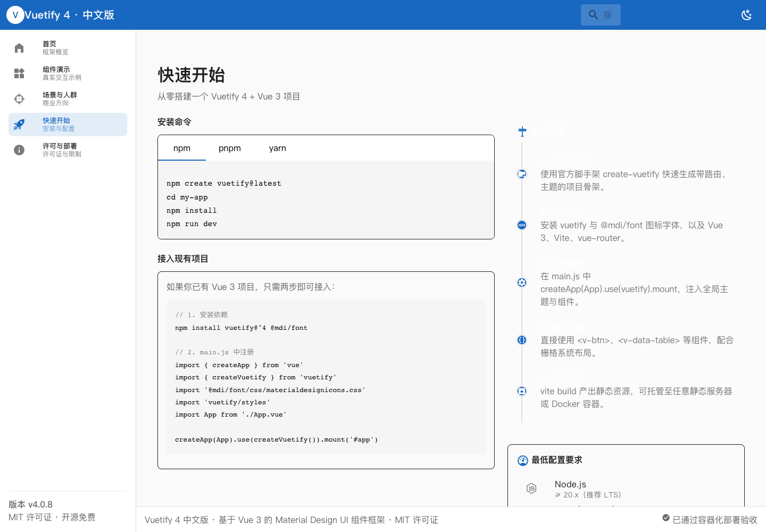
Task: Click the timeline dot for create-vuetify scaffold step
Action: pyautogui.click(x=522, y=174)
